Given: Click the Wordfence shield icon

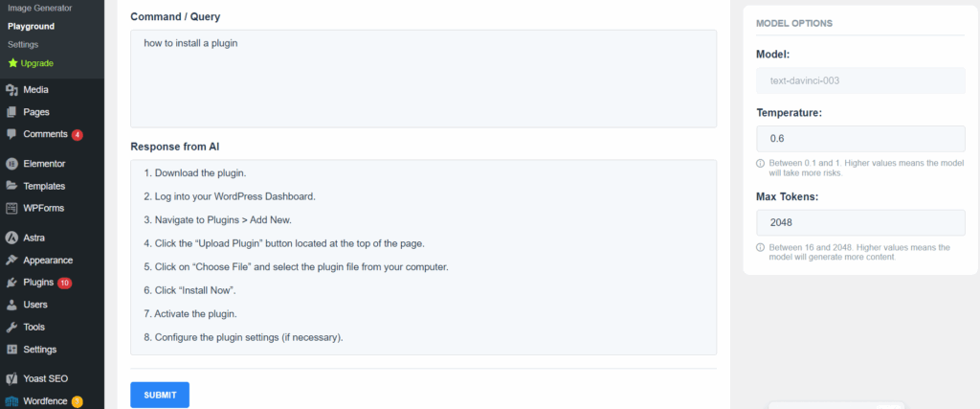Looking at the screenshot, I should pyautogui.click(x=11, y=401).
